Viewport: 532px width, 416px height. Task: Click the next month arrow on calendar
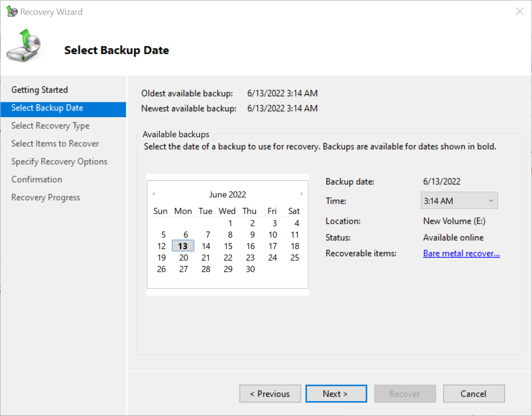[x=301, y=193]
